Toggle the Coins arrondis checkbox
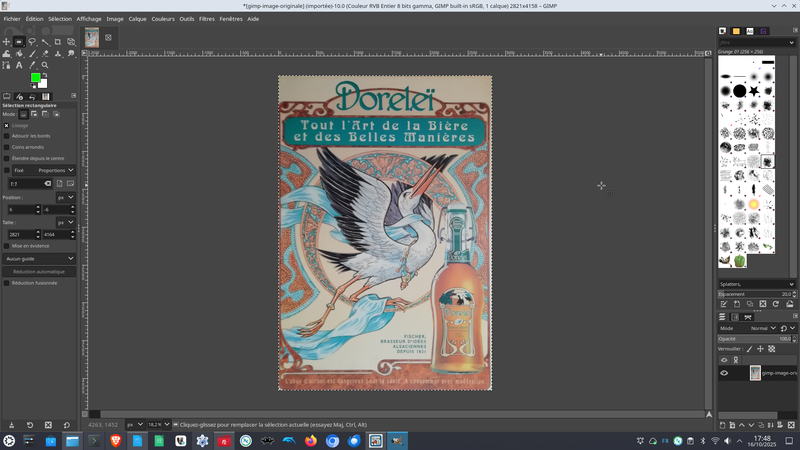Image resolution: width=800 pixels, height=450 pixels. point(6,147)
